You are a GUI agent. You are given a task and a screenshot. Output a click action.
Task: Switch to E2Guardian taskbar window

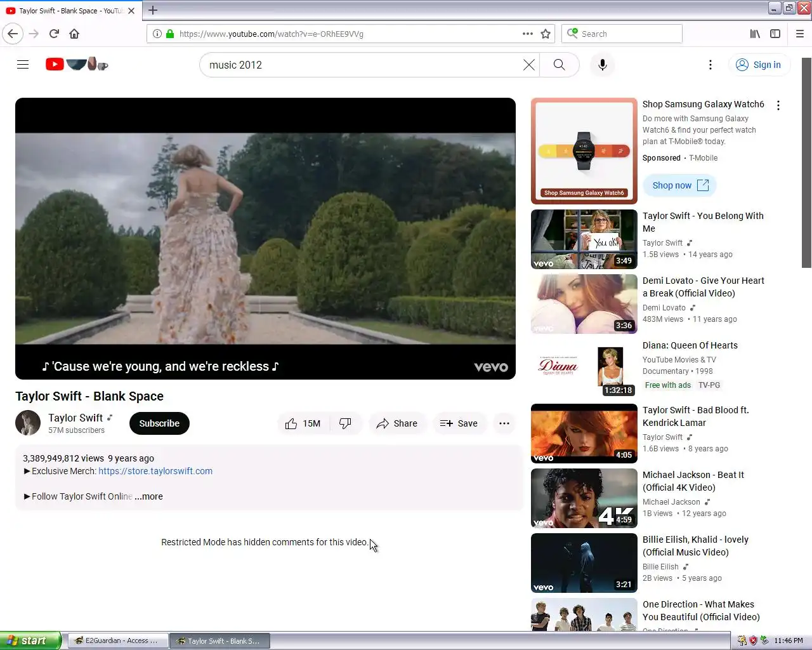pyautogui.click(x=117, y=640)
